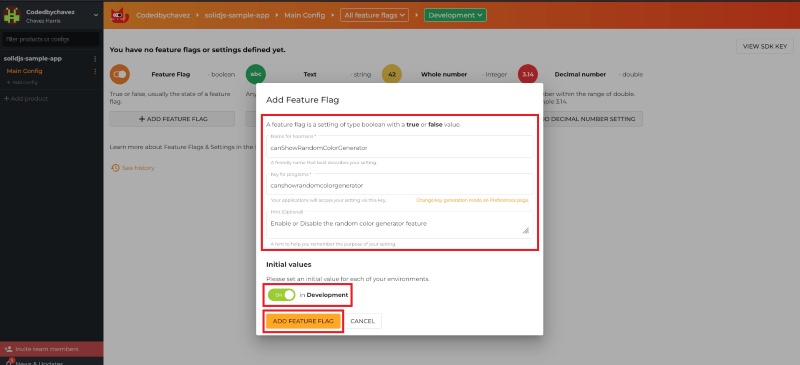Expand the Codedbychavez organization switcher chevron

click(x=95, y=15)
